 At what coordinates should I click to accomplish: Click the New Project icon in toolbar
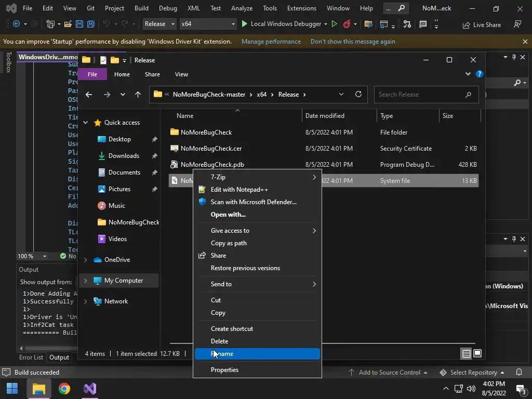pos(50,24)
